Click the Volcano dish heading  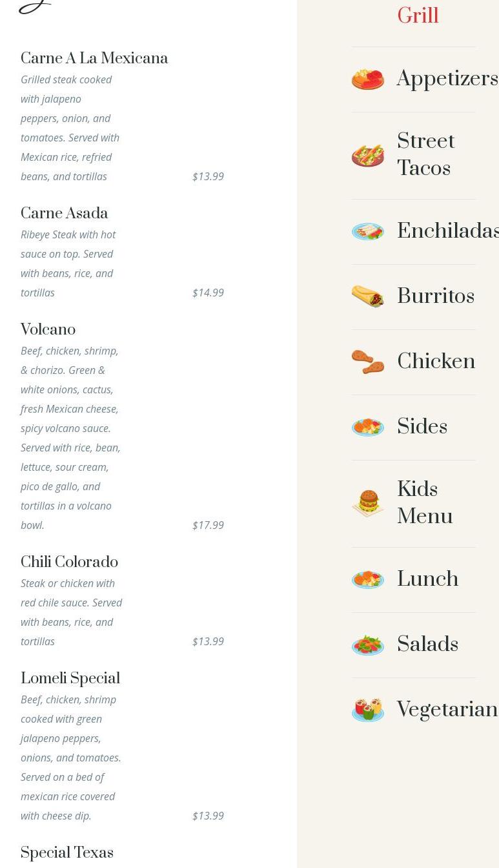click(48, 330)
